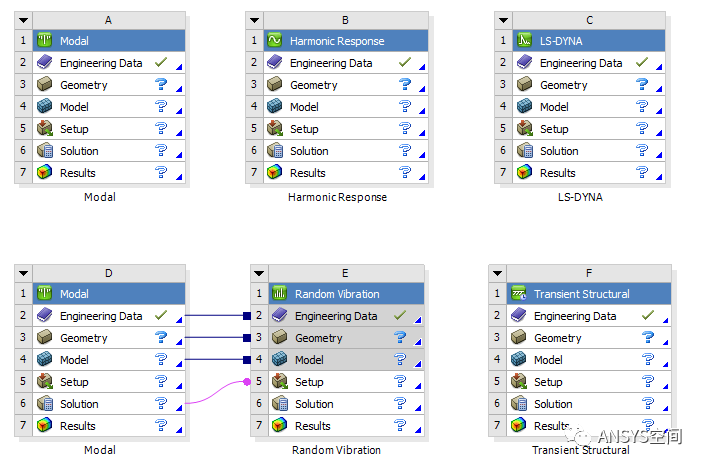Select Engineering Data cell text in system C
The width and height of the screenshot is (705, 467).
pyautogui.click(x=581, y=63)
